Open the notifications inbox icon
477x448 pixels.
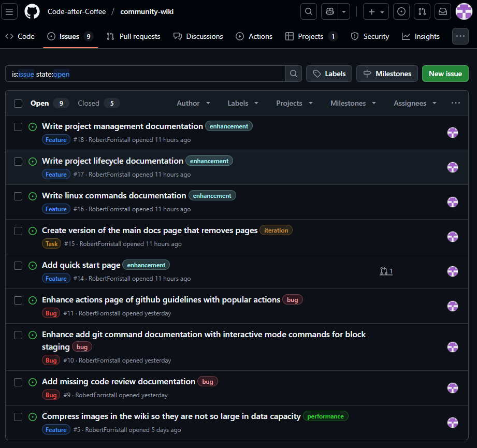click(443, 11)
